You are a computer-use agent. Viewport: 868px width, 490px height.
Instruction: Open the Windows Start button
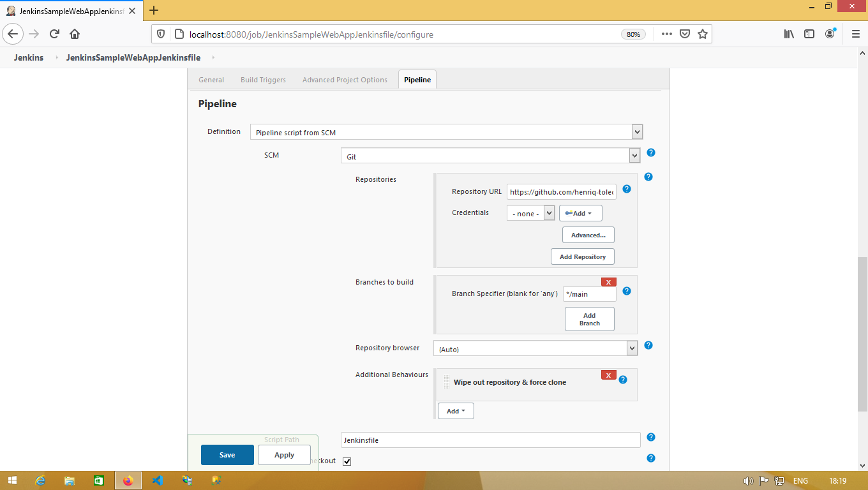tap(12, 480)
